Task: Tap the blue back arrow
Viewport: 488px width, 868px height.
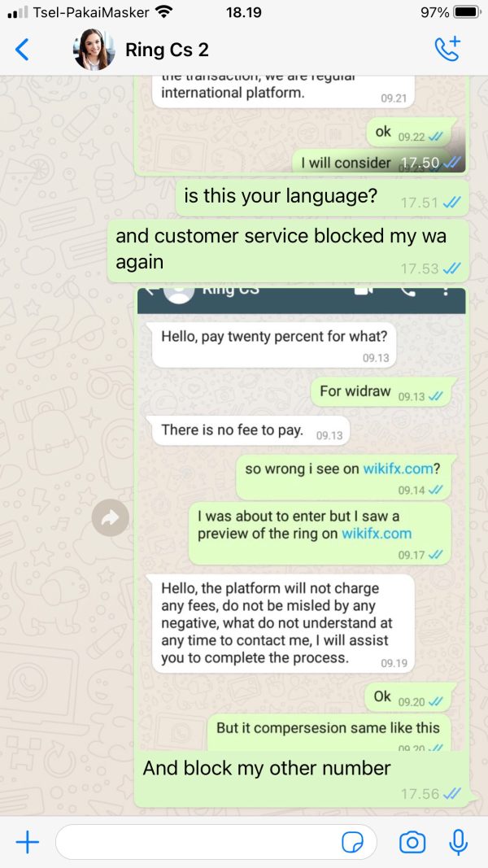Action: (x=22, y=50)
